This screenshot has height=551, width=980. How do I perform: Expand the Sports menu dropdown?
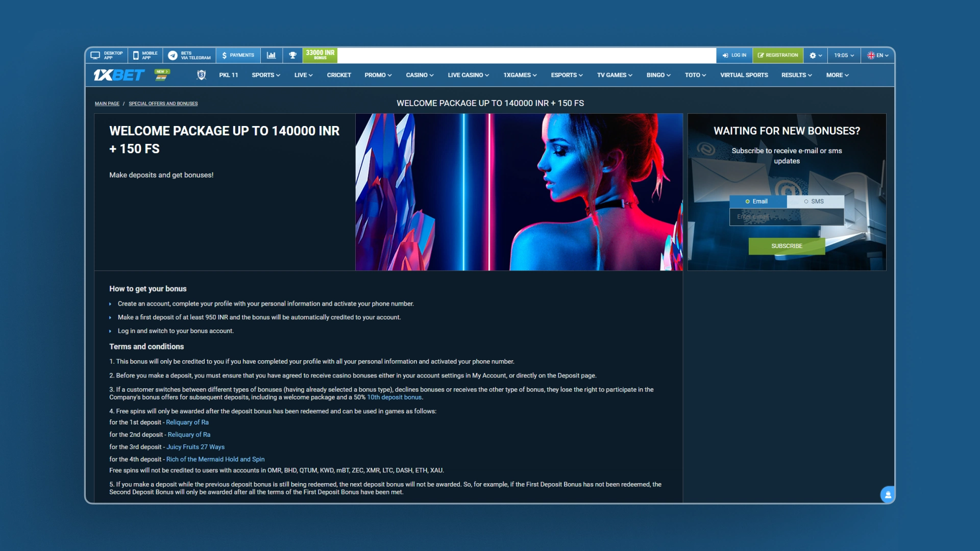coord(265,75)
